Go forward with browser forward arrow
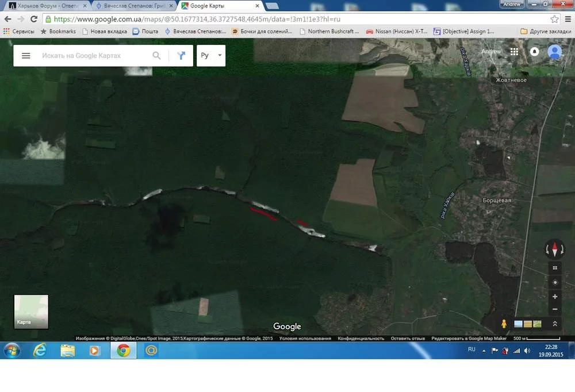This screenshot has height=392, width=575. click(x=21, y=19)
